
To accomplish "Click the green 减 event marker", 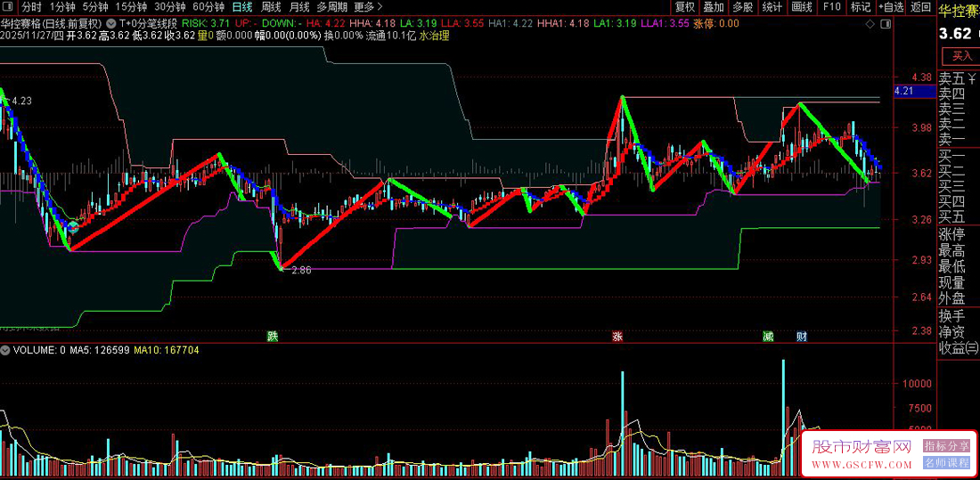I will pos(768,337).
